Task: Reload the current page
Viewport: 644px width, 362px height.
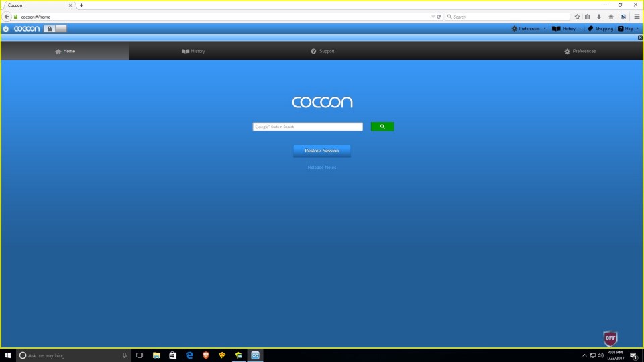Action: [x=439, y=17]
